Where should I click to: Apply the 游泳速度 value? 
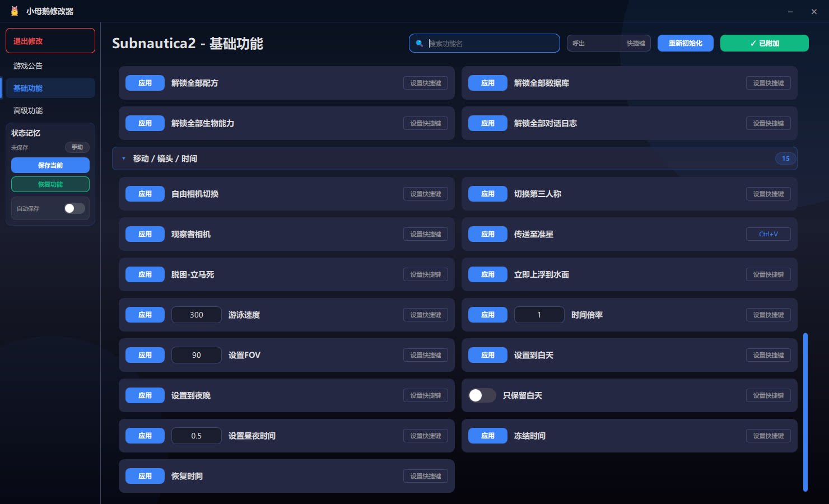coord(145,315)
